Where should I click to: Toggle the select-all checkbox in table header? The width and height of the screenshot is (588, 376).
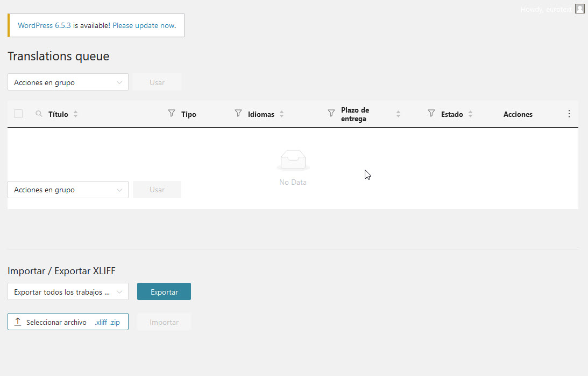click(18, 114)
